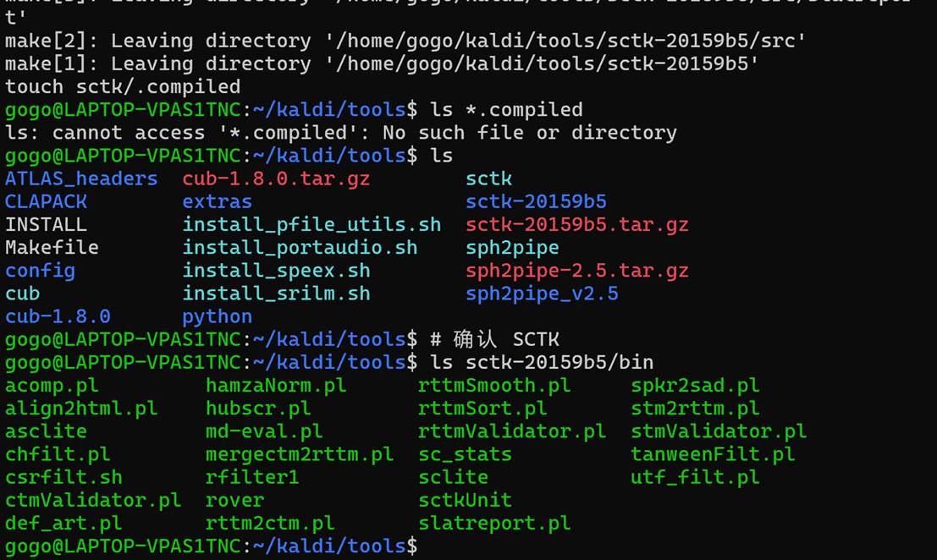The image size is (937, 560).
Task: Click the rfilter1 binary name
Action: [x=252, y=477]
